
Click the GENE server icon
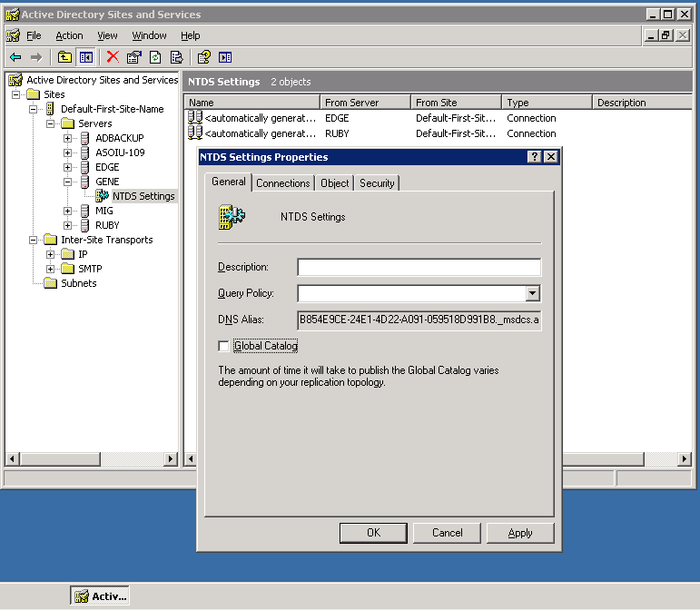point(84,182)
